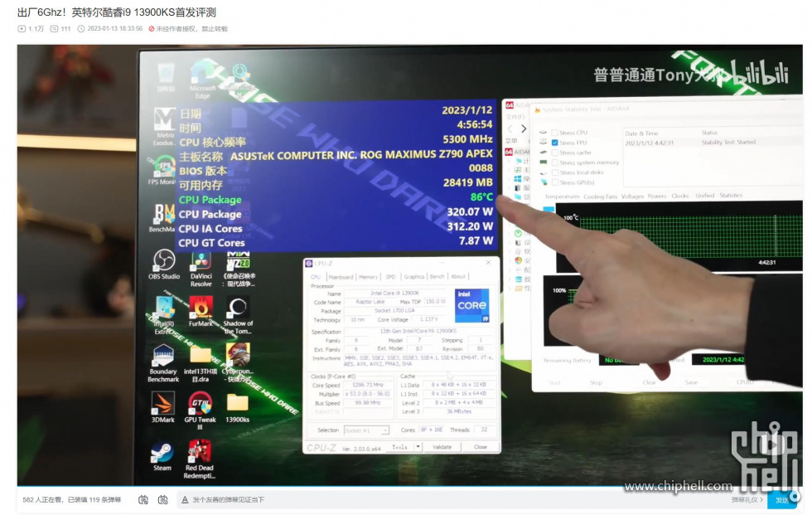The width and height of the screenshot is (812, 515).
Task: Click Clear in the AIDA64 stability test
Action: tap(650, 382)
